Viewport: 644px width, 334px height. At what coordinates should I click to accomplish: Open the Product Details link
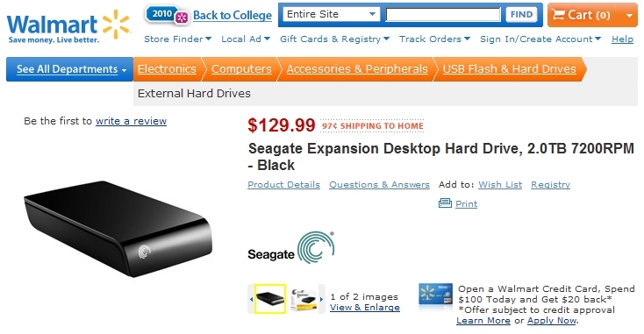283,185
